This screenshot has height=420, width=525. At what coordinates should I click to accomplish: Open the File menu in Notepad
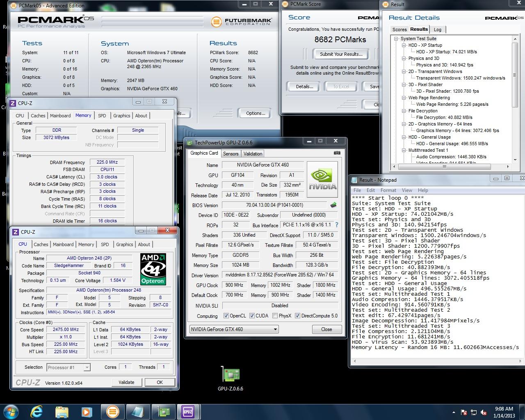click(x=357, y=190)
